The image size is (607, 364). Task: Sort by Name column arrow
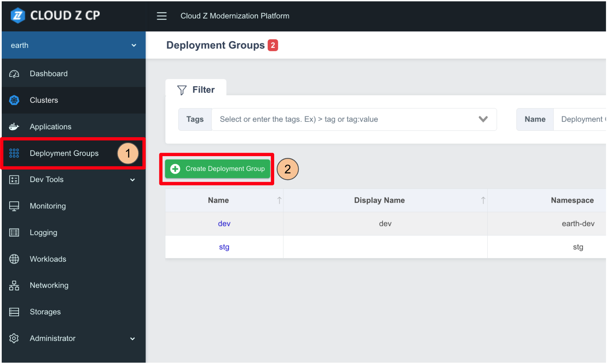pos(279,200)
